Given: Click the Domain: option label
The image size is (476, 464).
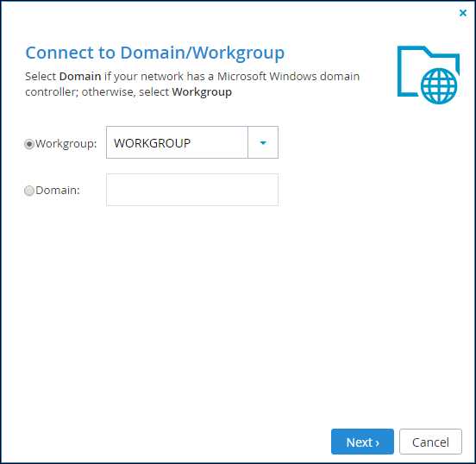Looking at the screenshot, I should (x=58, y=191).
